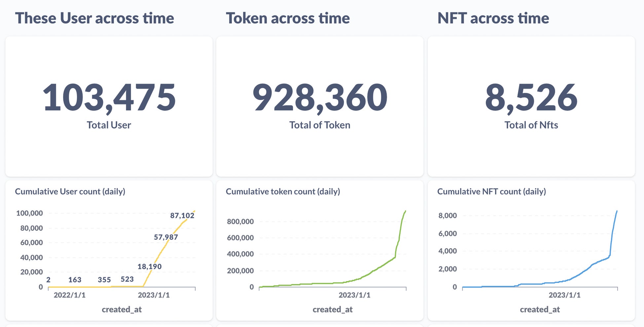
Task: Click the "Token across time" heading
Action: coord(288,18)
